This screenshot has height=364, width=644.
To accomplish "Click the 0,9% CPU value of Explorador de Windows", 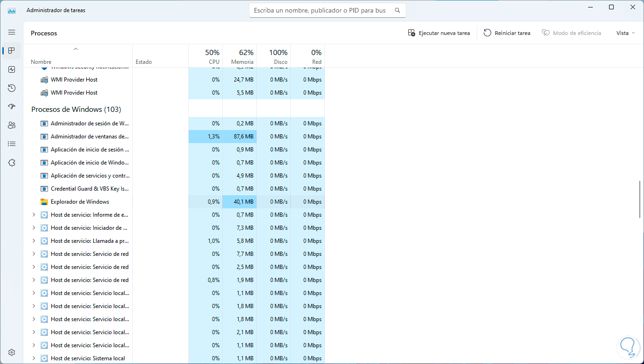I will 206,202.
